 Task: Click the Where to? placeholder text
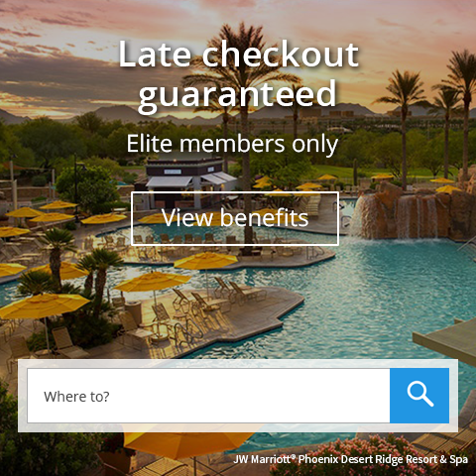point(76,397)
